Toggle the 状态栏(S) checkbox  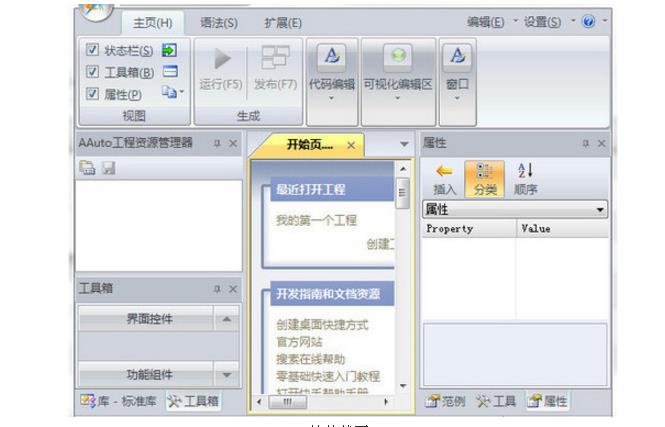(x=92, y=50)
